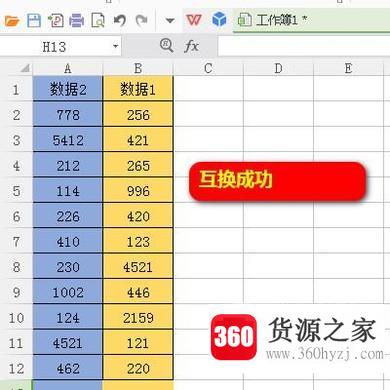Open print preview icon
The height and width of the screenshot is (390, 390).
click(98, 21)
